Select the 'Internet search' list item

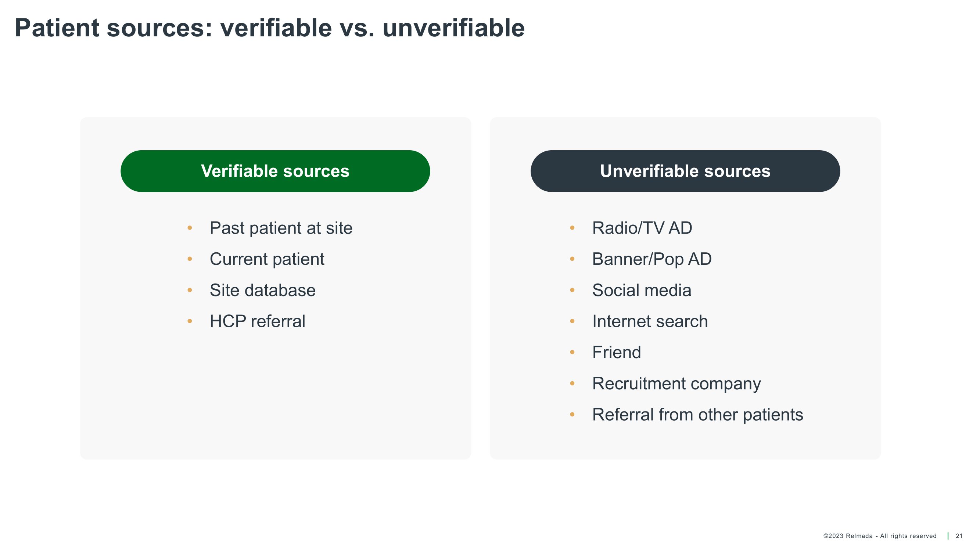coord(650,321)
